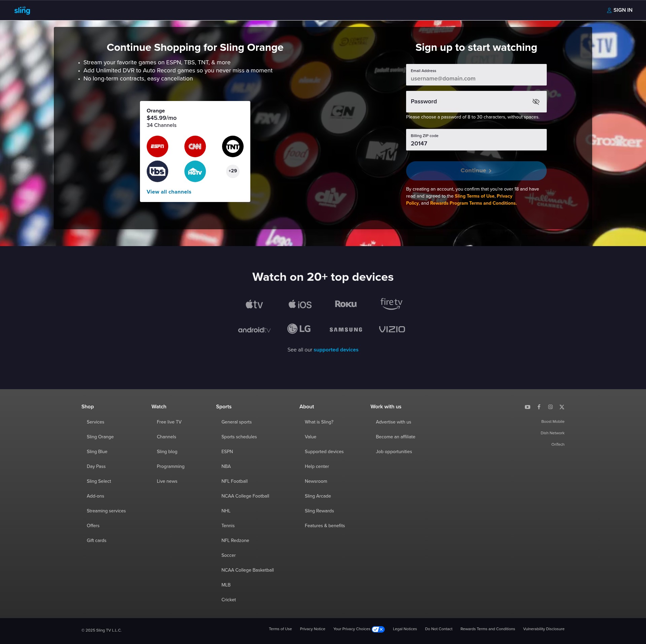
Task: Open Free live TV footer link
Action: (x=169, y=422)
